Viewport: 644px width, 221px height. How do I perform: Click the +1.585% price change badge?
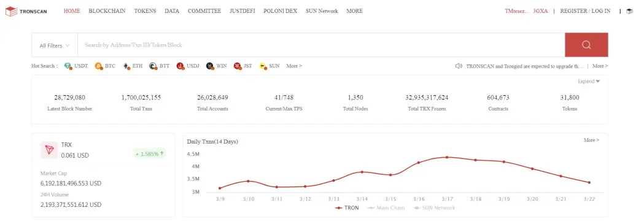click(150, 154)
